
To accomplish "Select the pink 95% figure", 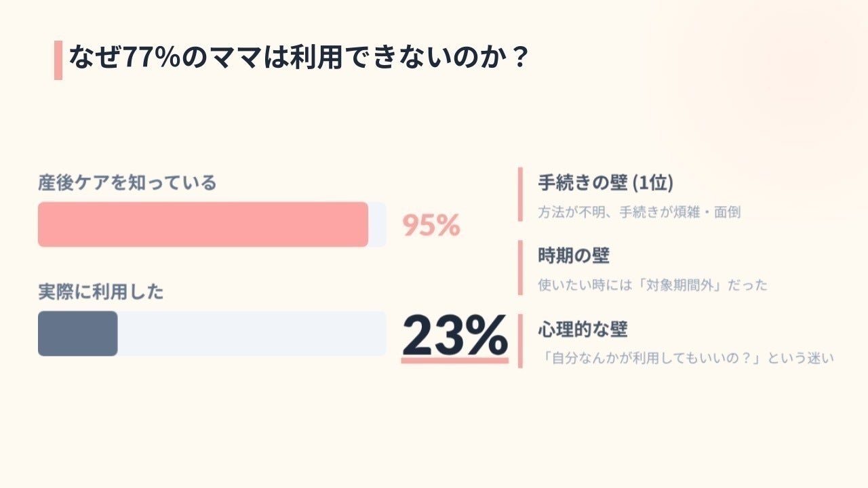I will pyautogui.click(x=431, y=226).
